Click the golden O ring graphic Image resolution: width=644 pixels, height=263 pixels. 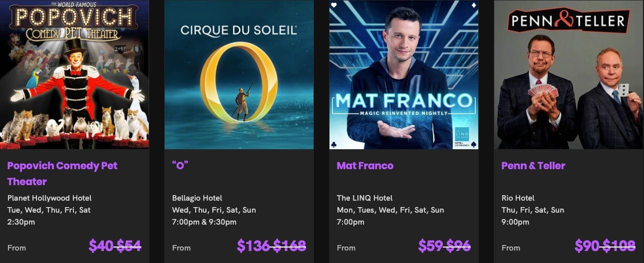point(239,80)
